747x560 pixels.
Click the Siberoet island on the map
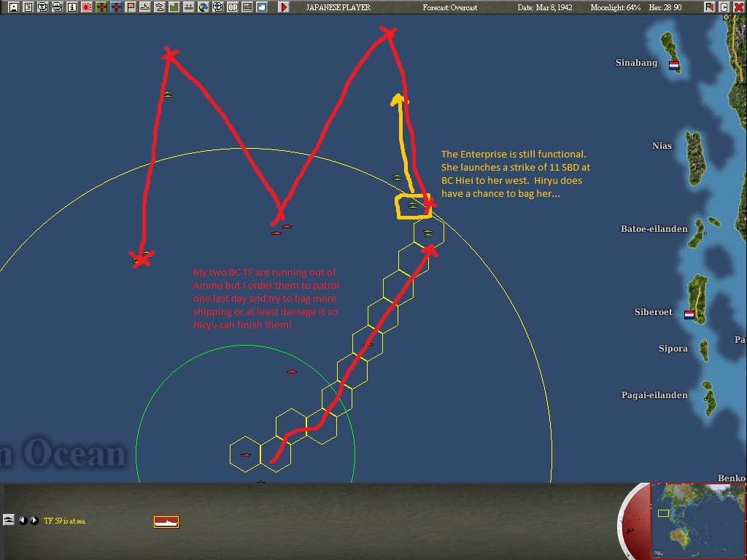tap(697, 299)
